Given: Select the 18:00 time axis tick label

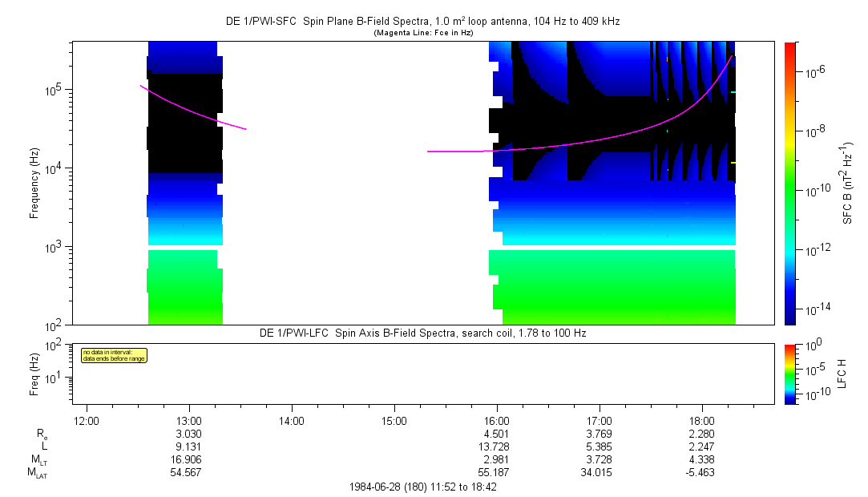Looking at the screenshot, I should coord(702,420).
